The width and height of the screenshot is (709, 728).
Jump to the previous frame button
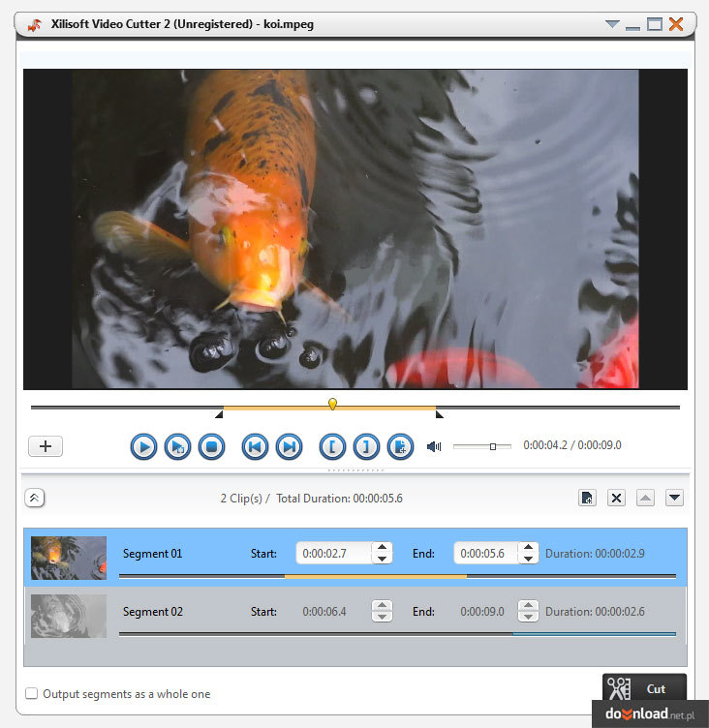click(255, 446)
